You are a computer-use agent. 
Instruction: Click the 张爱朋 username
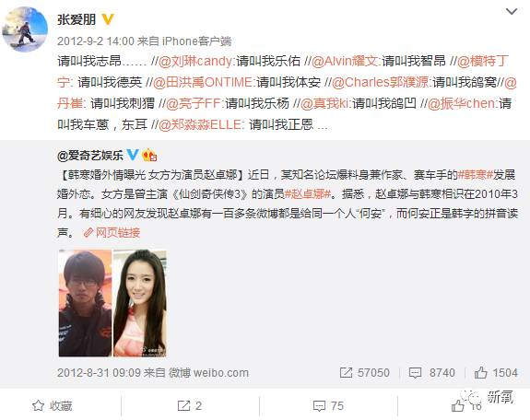77,19
